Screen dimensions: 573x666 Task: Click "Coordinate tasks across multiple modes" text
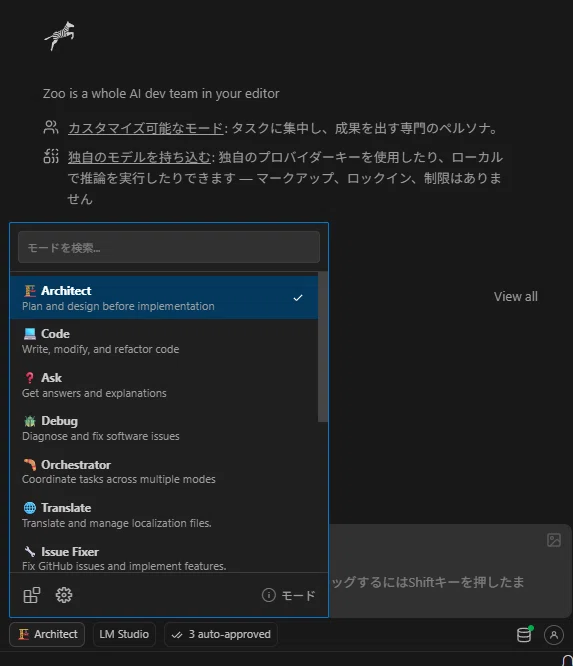tap(119, 479)
